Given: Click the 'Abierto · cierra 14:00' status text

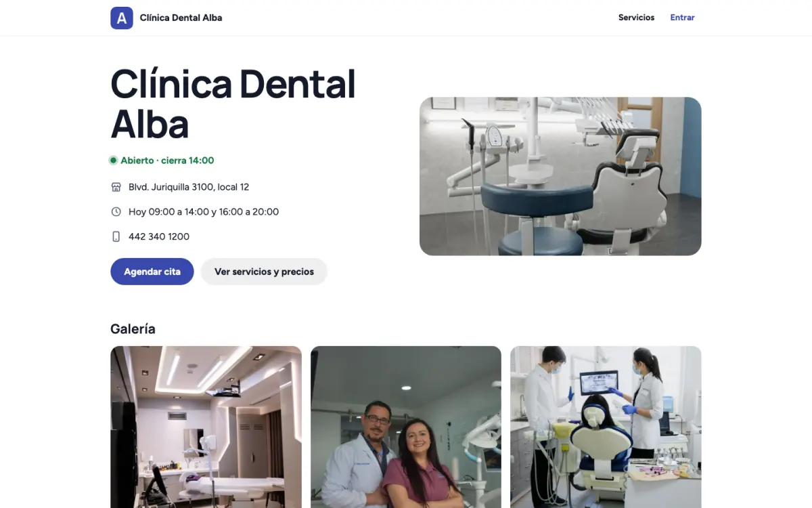Looking at the screenshot, I should click(167, 161).
